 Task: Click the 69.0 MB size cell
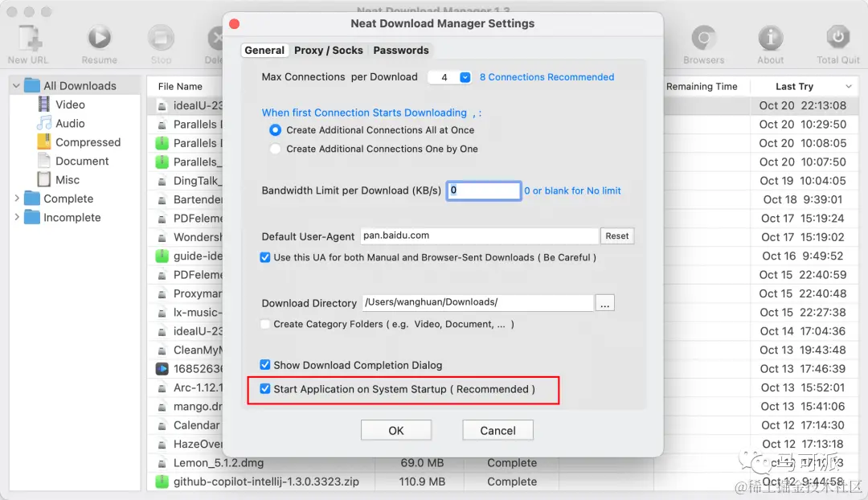[423, 463]
